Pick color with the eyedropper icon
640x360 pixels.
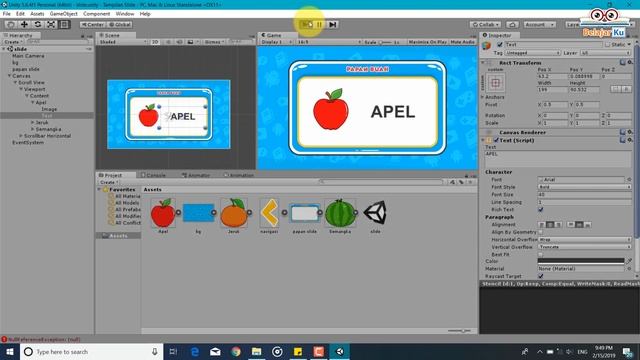629,261
